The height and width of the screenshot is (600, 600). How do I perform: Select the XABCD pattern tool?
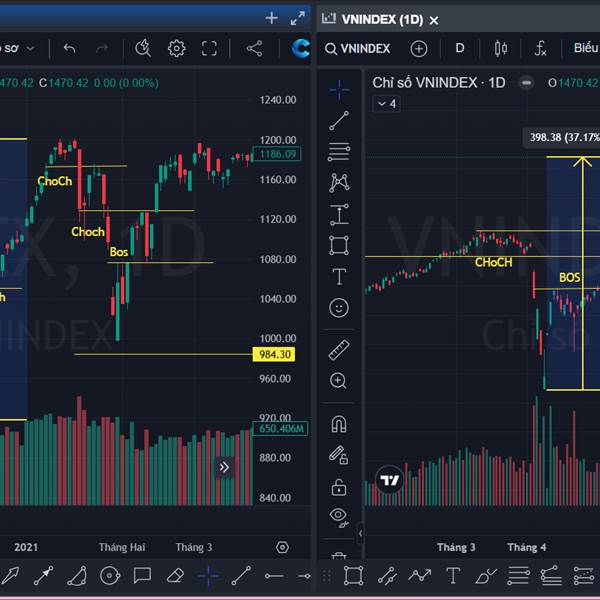click(339, 183)
